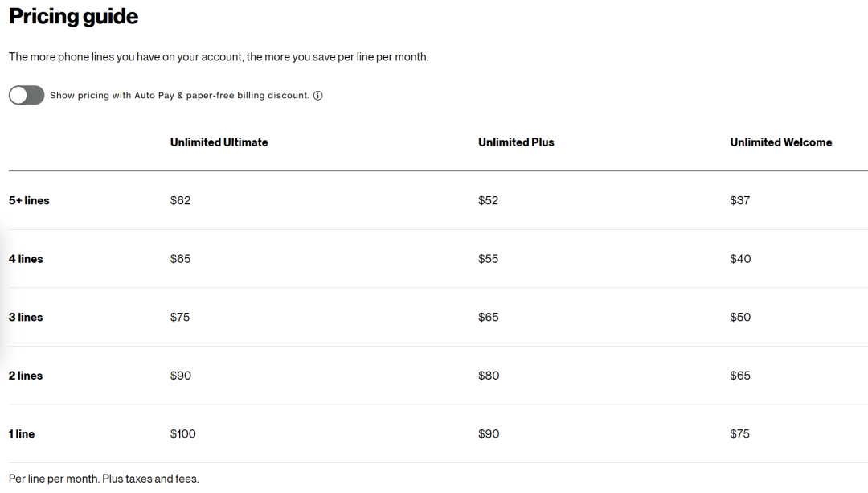Click the Auto Pay paper-free billing label text

(179, 95)
